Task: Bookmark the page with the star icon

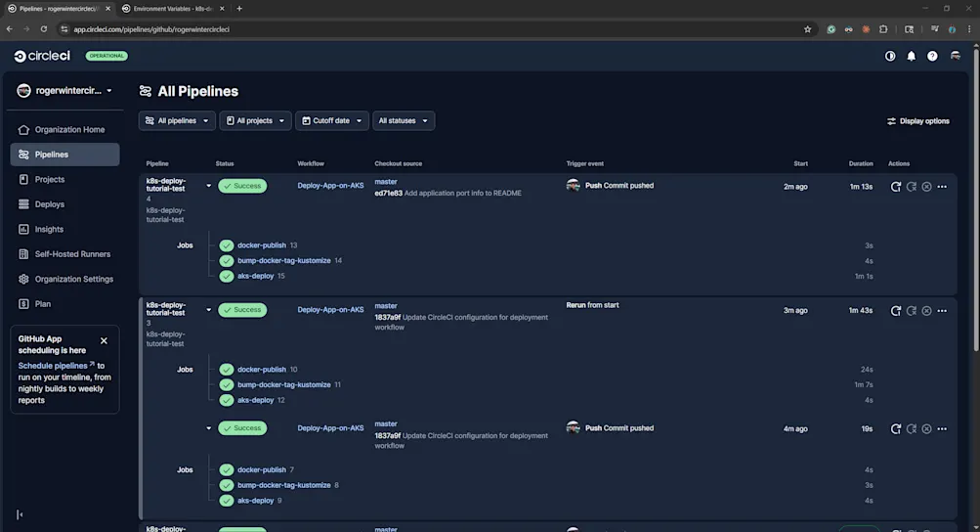Action: pos(807,29)
